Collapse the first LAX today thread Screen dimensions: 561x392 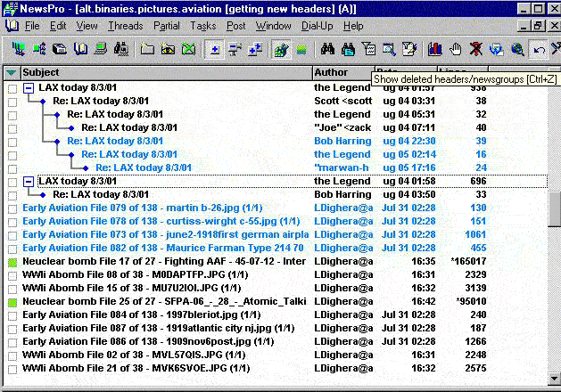pyautogui.click(x=29, y=88)
